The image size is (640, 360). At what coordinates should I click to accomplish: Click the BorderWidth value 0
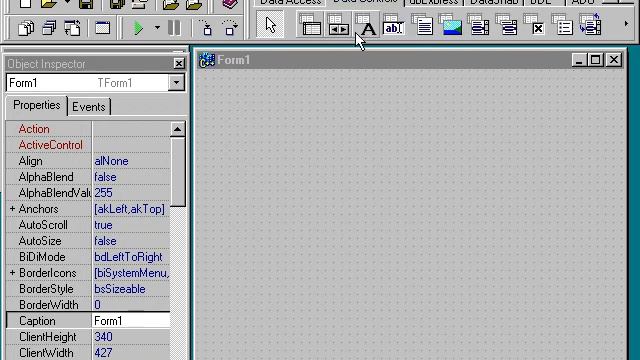pos(97,305)
